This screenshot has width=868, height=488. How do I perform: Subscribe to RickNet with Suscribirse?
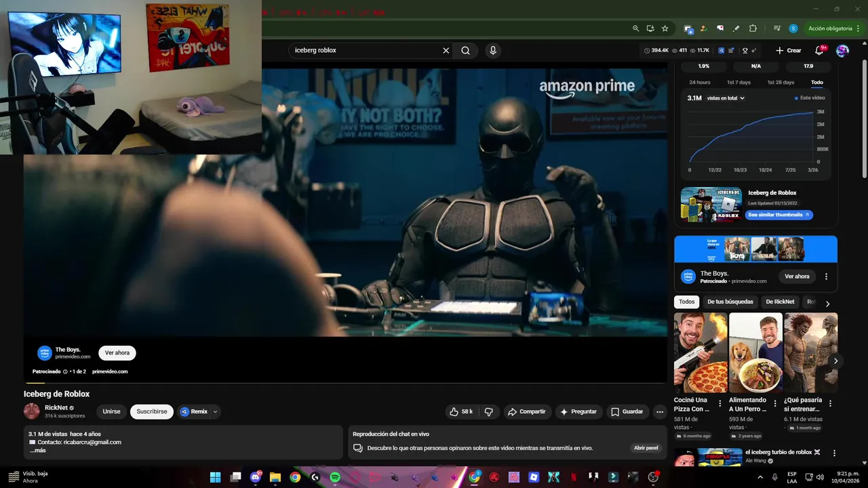coord(152,411)
